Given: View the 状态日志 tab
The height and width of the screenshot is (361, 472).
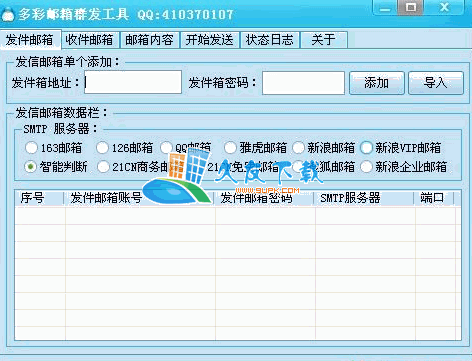Looking at the screenshot, I should (270, 40).
